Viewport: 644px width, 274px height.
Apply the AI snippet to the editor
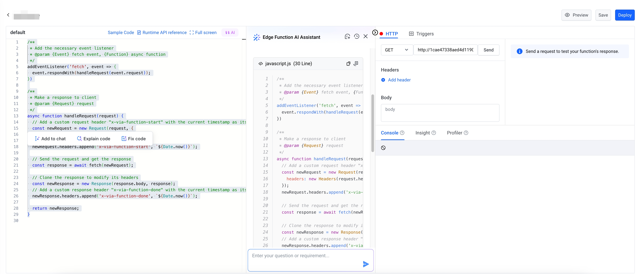[356, 64]
